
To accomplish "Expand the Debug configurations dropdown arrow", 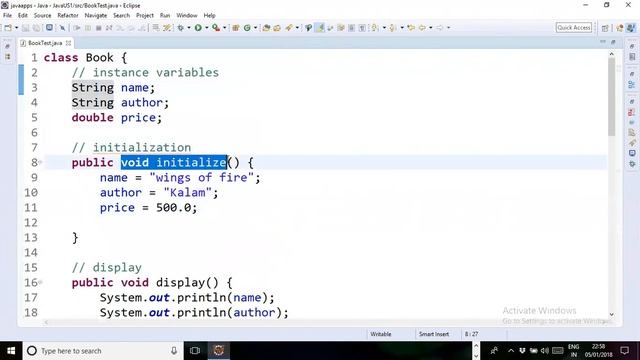I will point(189,28).
